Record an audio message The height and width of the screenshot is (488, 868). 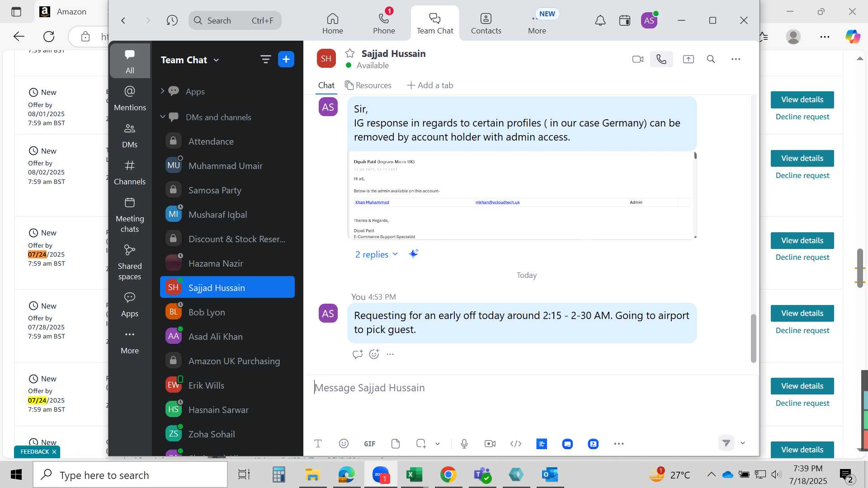tap(464, 444)
